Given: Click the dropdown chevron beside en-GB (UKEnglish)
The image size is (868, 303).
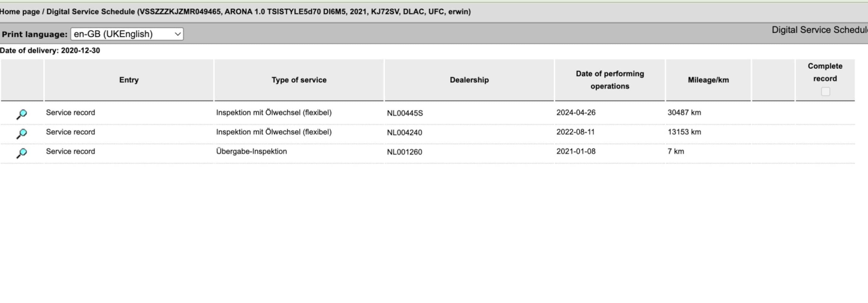Looking at the screenshot, I should point(178,34).
